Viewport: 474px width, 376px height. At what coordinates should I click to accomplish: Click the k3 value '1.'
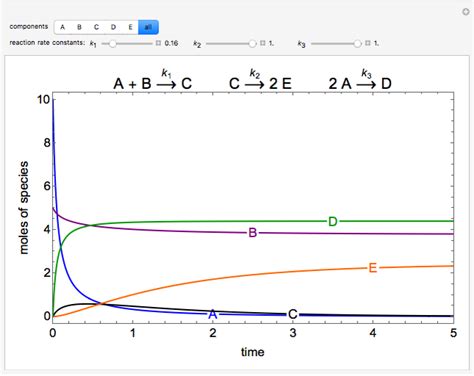[x=376, y=43]
